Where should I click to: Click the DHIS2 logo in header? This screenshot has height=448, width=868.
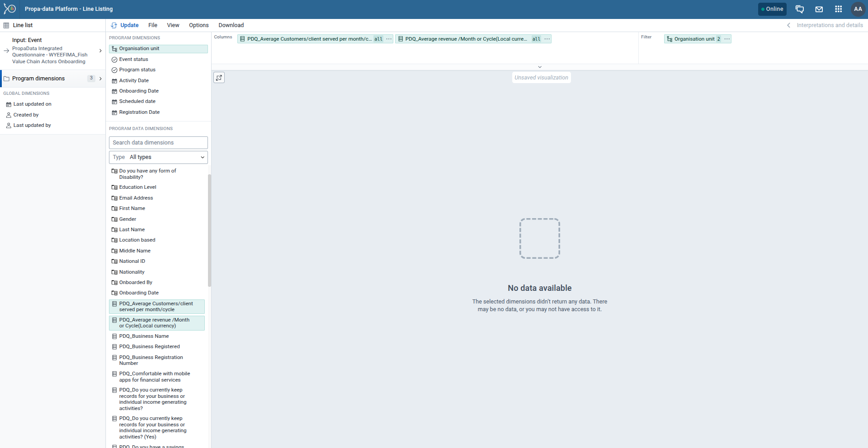point(10,9)
